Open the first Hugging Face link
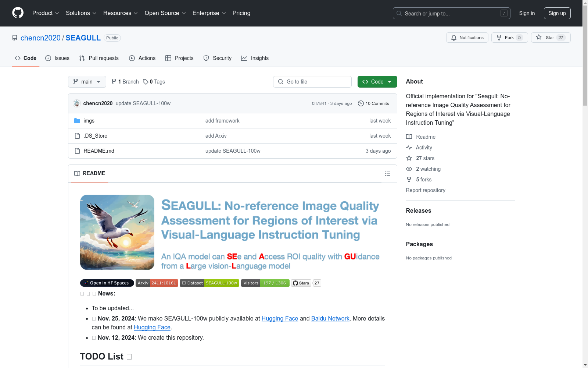 280,318
